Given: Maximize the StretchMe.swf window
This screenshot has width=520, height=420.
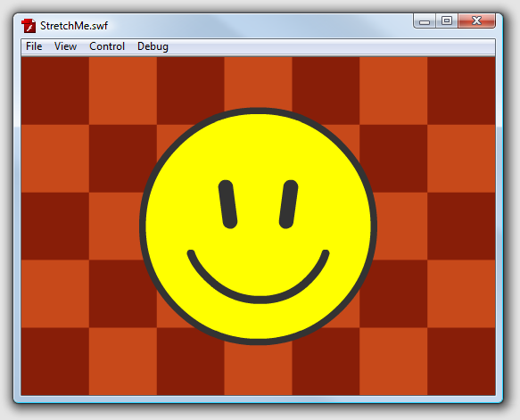Looking at the screenshot, I should click(447, 21).
